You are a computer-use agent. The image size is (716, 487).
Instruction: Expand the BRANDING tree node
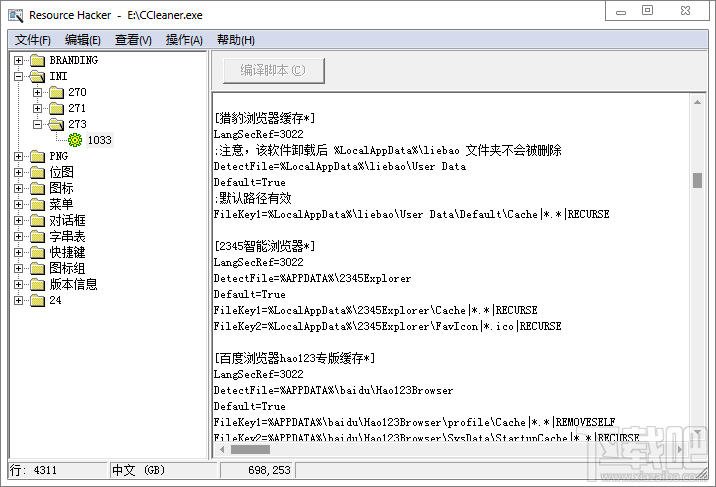(x=18, y=60)
